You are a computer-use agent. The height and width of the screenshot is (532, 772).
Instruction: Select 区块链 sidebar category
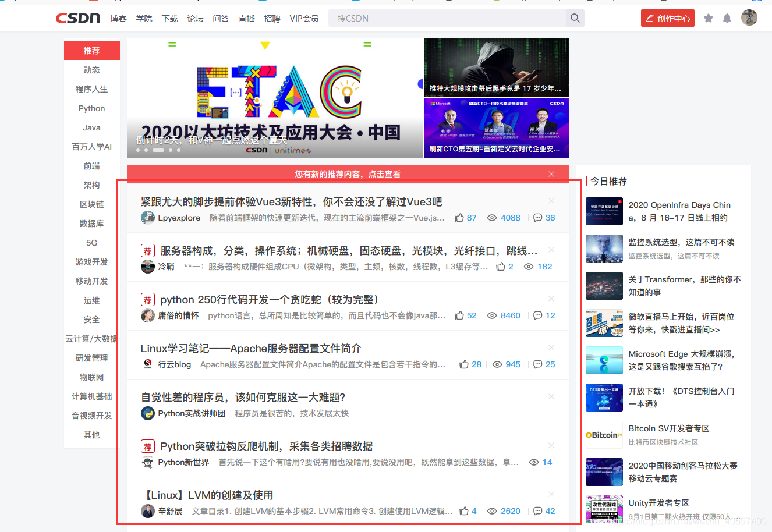pyautogui.click(x=92, y=204)
